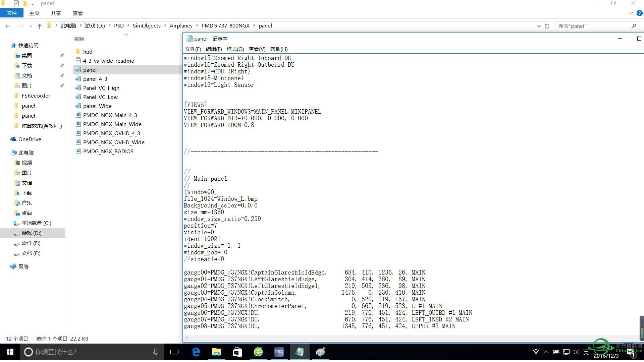Image resolution: width=644 pixels, height=362 pixels.
Task: Open Notepad 查看(V) menu
Action: click(x=257, y=49)
